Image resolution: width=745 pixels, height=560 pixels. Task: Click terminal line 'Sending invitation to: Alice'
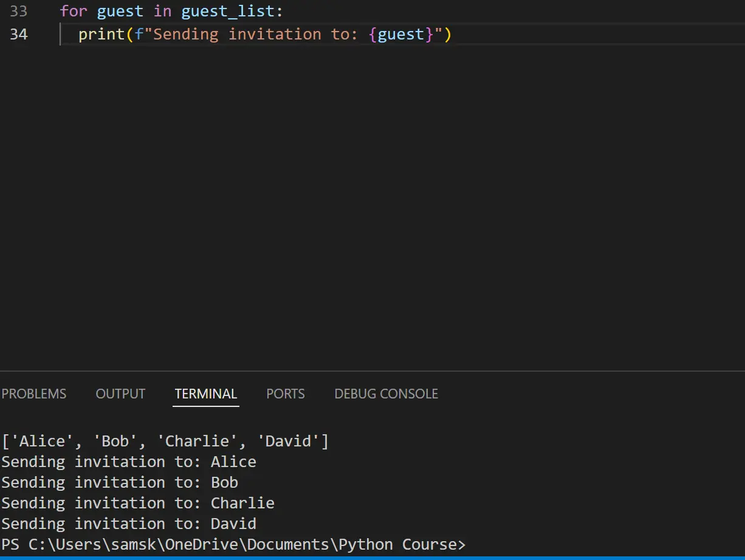point(129,462)
